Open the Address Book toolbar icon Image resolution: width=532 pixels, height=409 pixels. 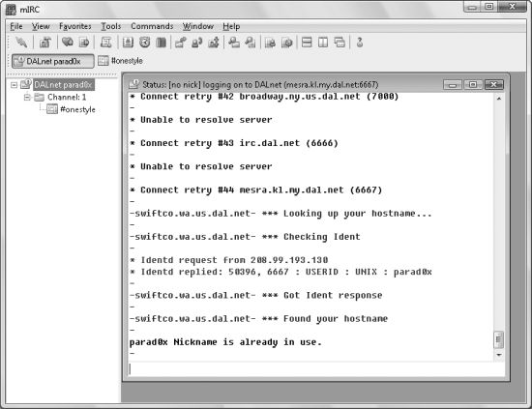click(128, 43)
